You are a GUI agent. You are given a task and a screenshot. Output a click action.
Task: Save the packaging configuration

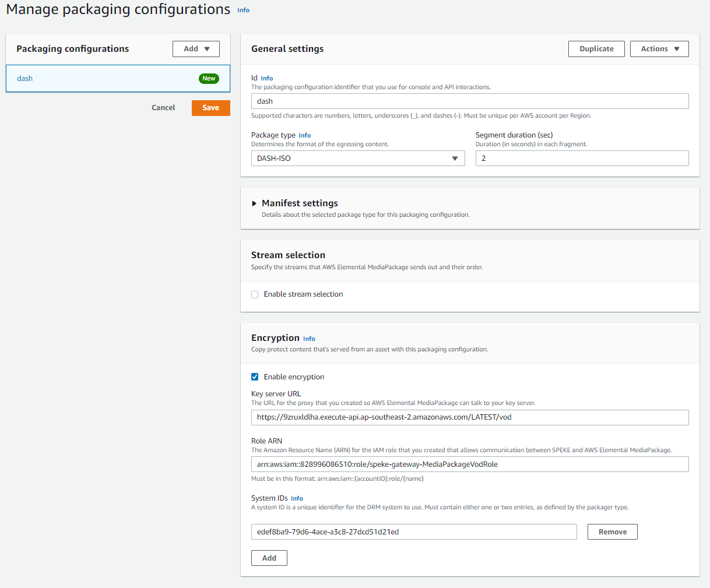[210, 108]
